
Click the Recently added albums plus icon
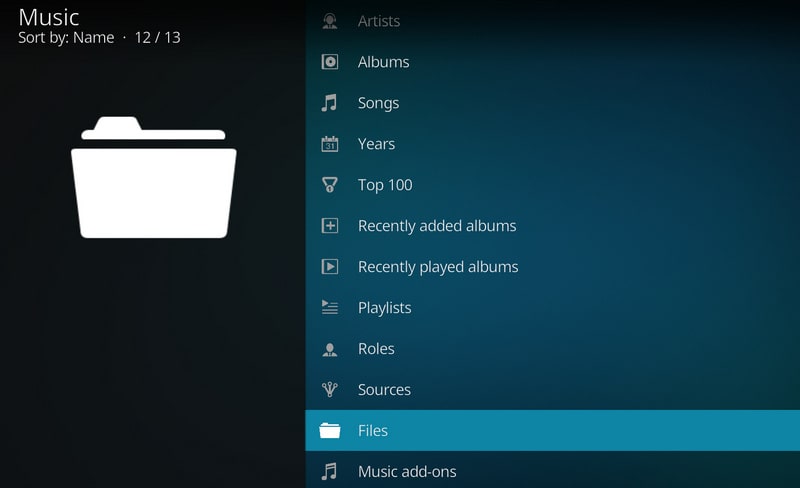[x=330, y=226]
